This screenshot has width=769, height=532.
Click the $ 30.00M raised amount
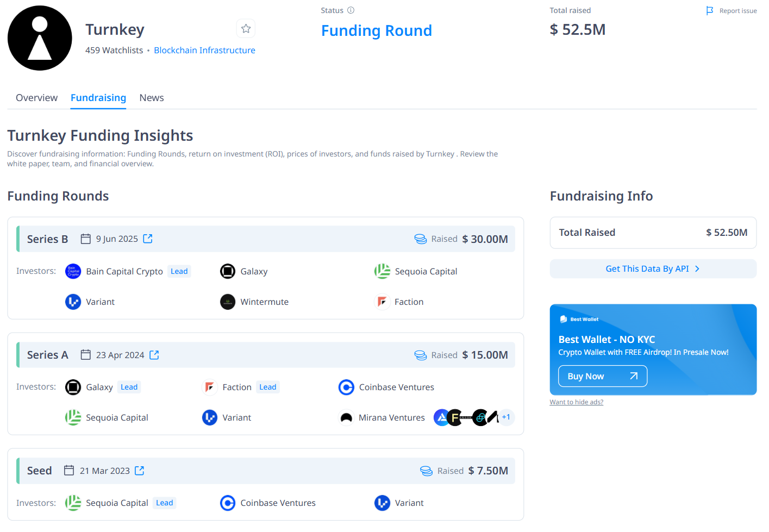click(x=485, y=239)
